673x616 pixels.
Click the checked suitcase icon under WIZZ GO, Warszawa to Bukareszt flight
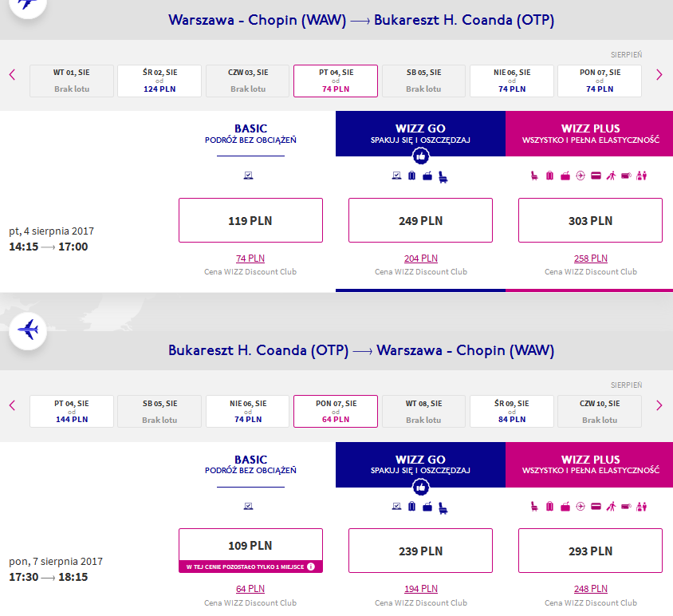(427, 176)
